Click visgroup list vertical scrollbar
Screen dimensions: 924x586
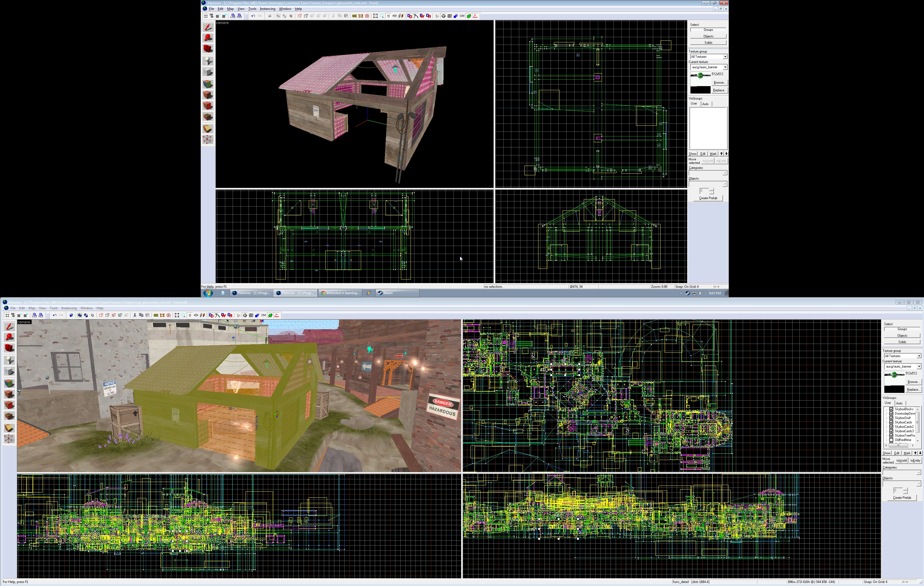(x=917, y=425)
